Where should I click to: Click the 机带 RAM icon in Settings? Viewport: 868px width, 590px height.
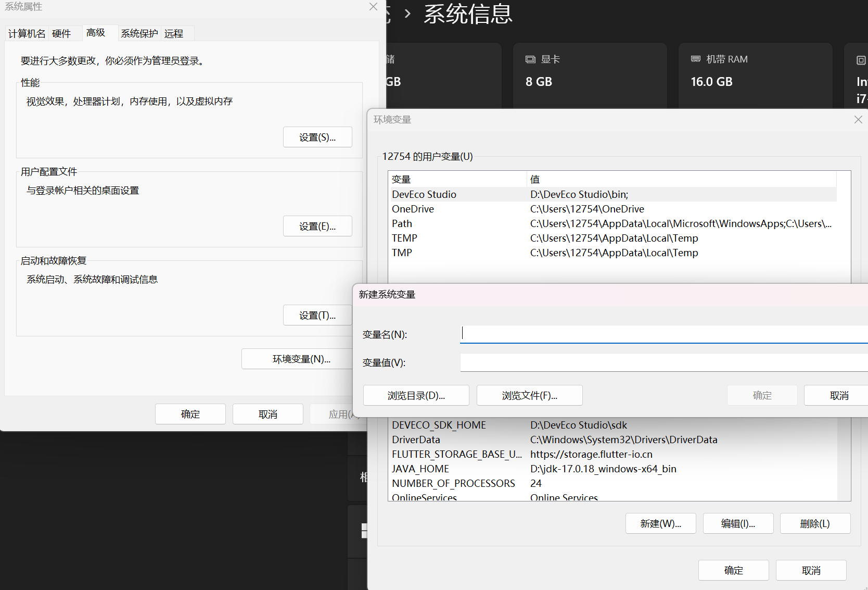click(x=696, y=59)
